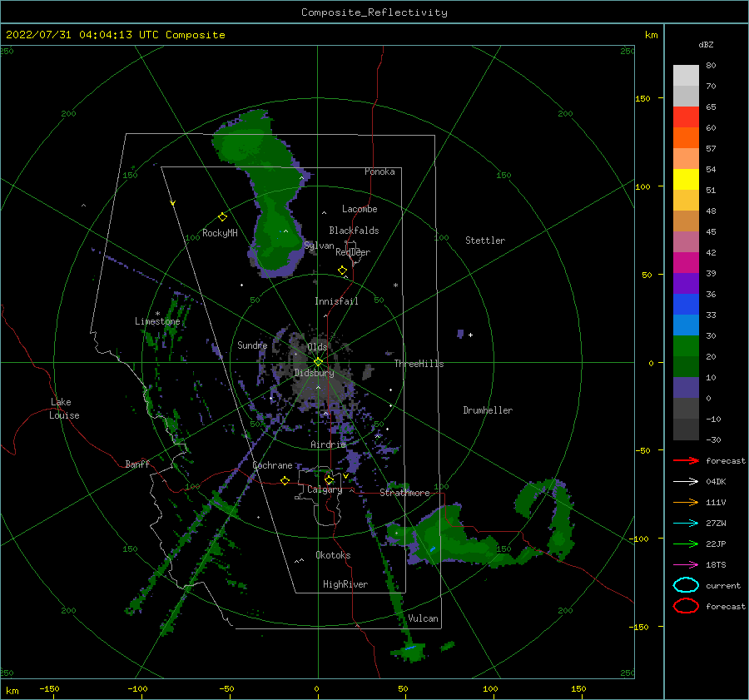Pick the purple swatch between 39 and 36

(686, 284)
